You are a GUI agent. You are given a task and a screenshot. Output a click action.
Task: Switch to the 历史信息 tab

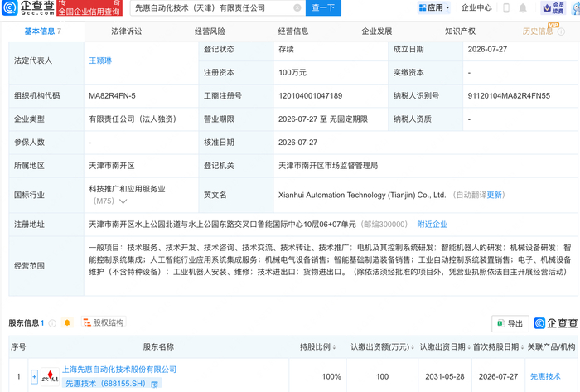click(538, 31)
